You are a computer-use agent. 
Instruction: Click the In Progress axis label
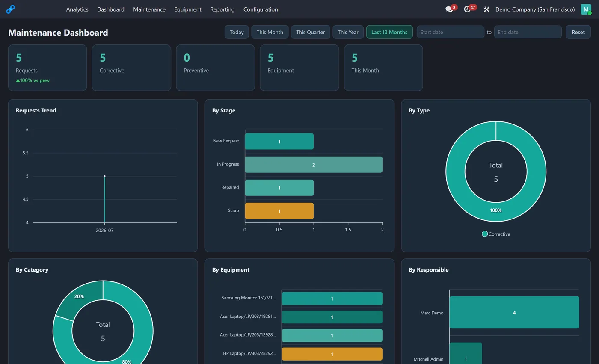[228, 164]
